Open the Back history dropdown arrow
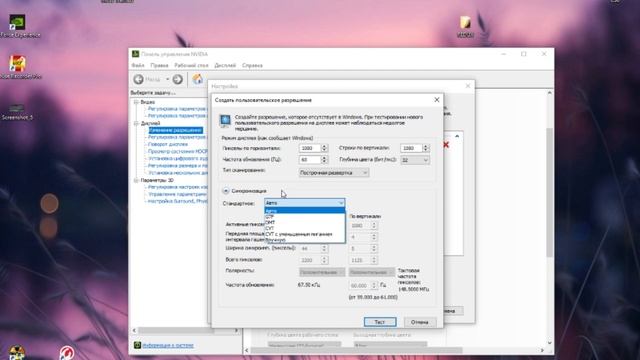Screen dimensions: 640x360 coord(167,79)
